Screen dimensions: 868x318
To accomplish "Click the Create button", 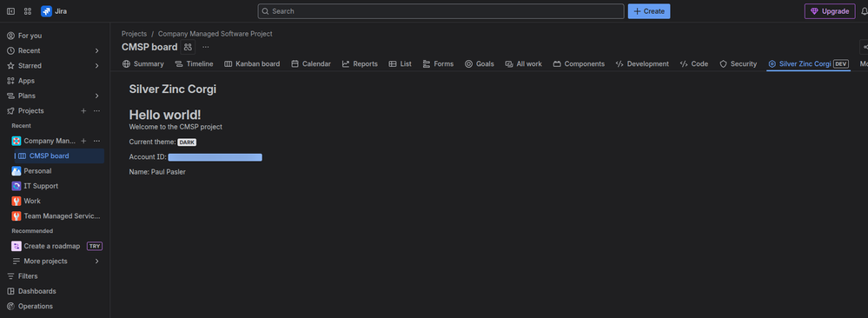I will (649, 11).
